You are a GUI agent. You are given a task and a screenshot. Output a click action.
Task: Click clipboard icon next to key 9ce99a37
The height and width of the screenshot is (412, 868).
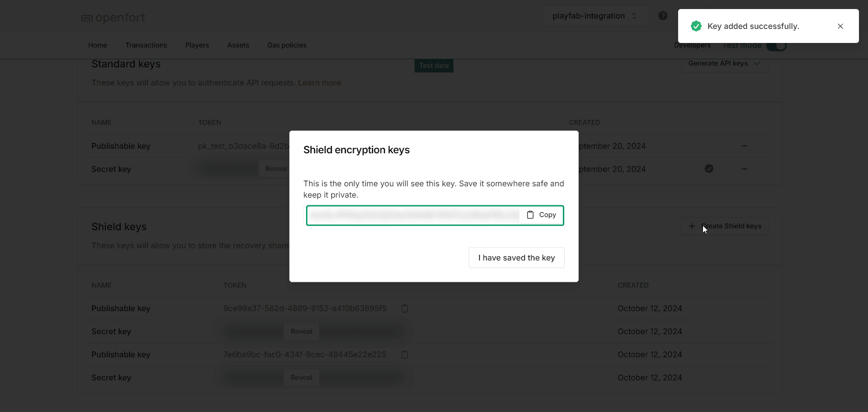coord(404,308)
